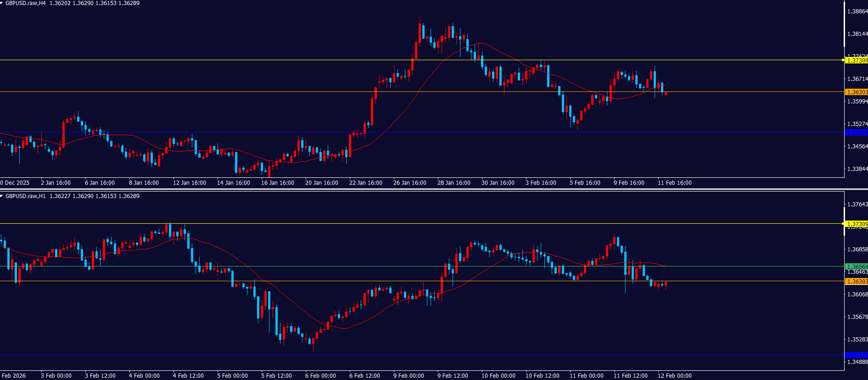Click yellow line handle on H4 chart's right edge

(x=844, y=60)
